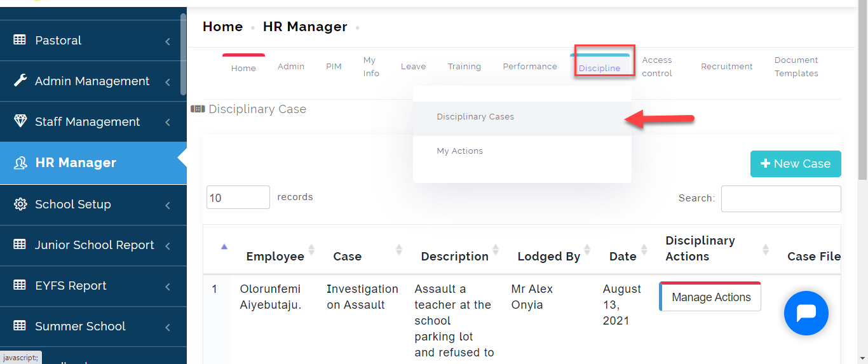This screenshot has width=868, height=364.
Task: Open the records per page selector
Action: pyautogui.click(x=238, y=198)
